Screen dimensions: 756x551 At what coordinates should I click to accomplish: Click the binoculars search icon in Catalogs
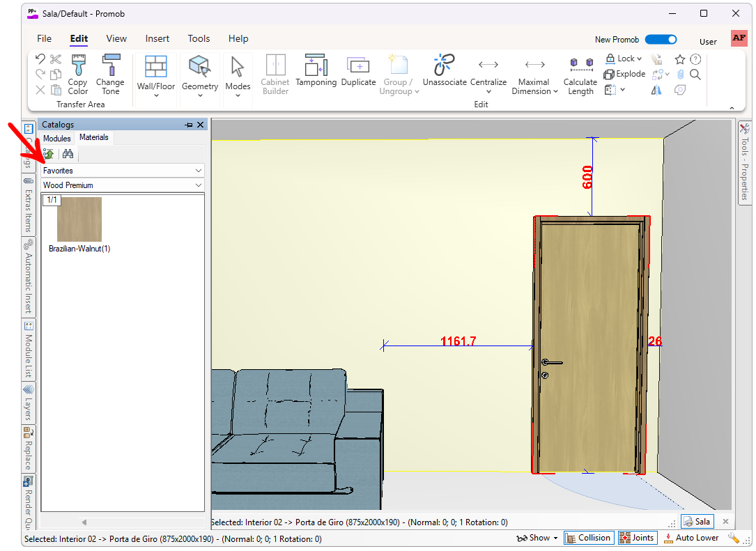(68, 154)
